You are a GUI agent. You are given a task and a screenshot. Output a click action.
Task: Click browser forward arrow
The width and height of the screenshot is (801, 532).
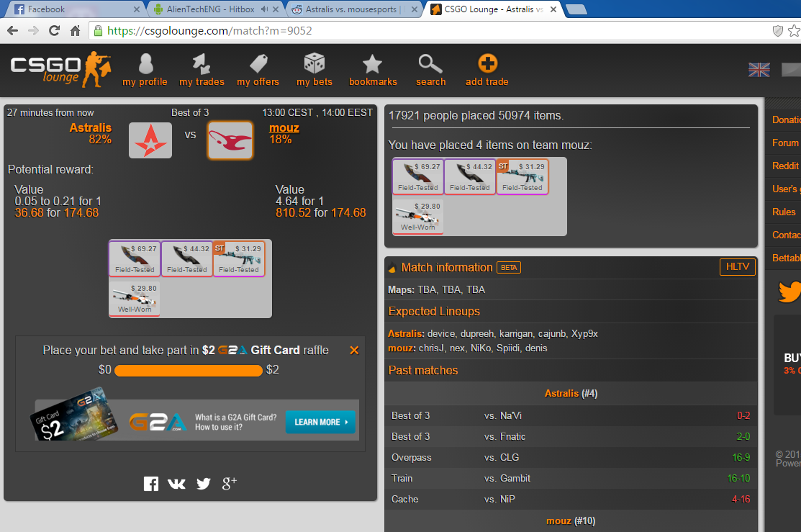(x=33, y=31)
